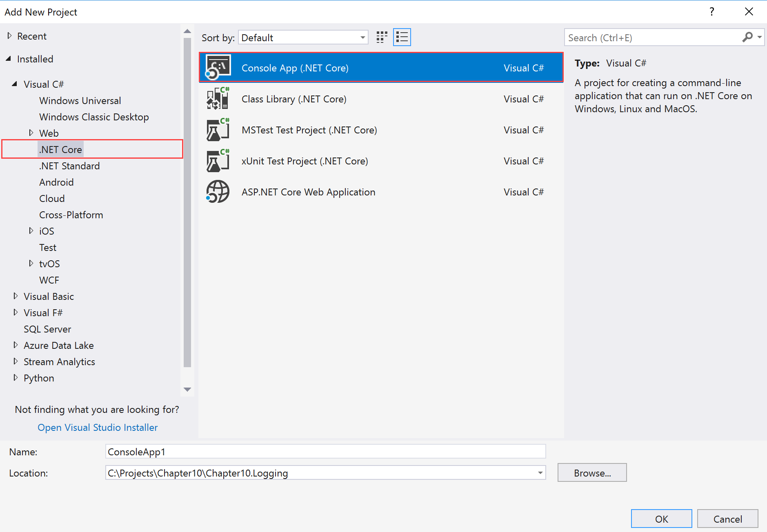This screenshot has height=532, width=767.
Task: Select the Cloud category
Action: (52, 198)
